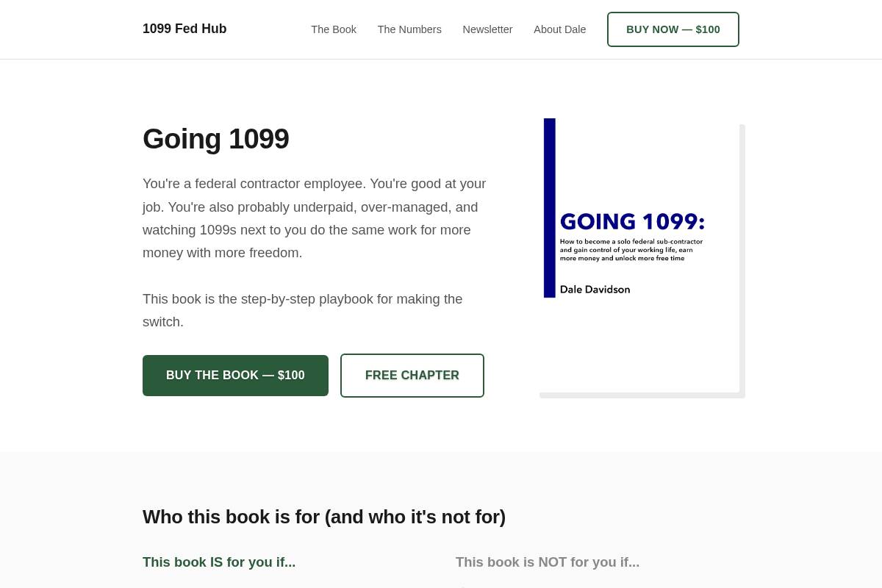Click the Going 1099 book cover image
Viewport: 882px width, 588px height.
click(641, 257)
